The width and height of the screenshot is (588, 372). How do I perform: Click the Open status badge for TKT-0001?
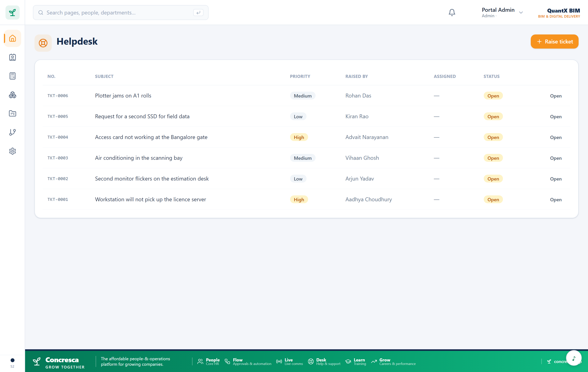point(493,200)
